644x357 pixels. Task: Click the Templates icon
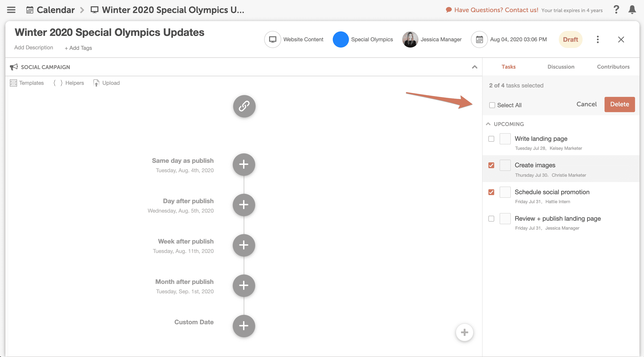(x=13, y=83)
